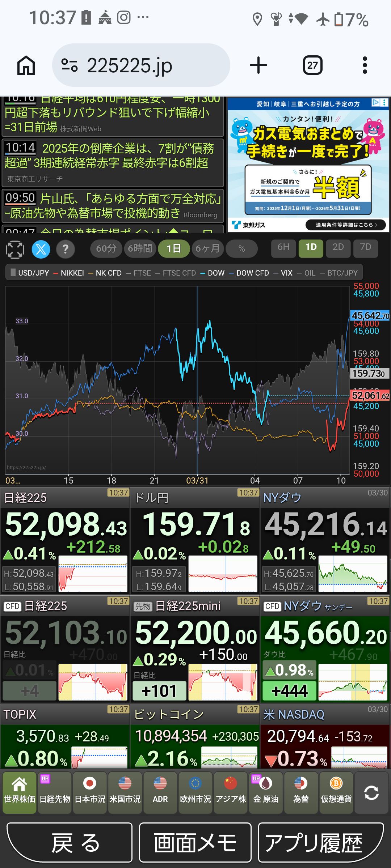Switch to the 日本市況 tab
Image resolution: width=391 pixels, height=868 pixels.
point(90,793)
